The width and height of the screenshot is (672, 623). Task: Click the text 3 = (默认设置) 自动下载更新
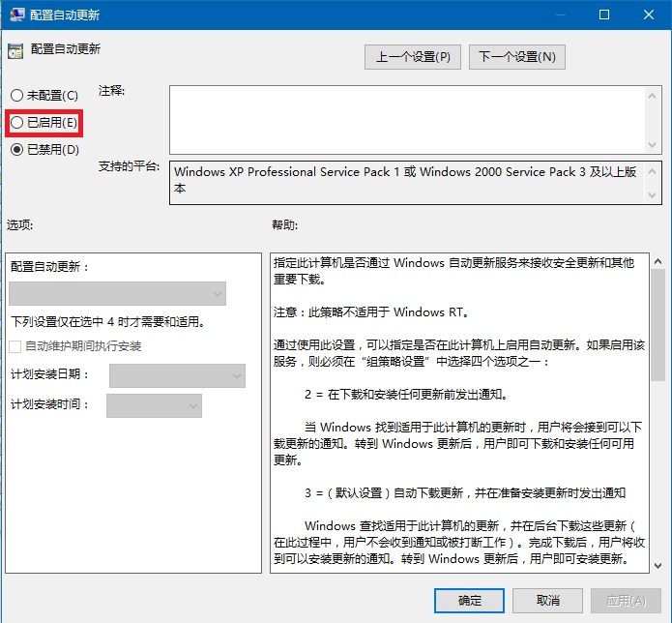coord(465,493)
